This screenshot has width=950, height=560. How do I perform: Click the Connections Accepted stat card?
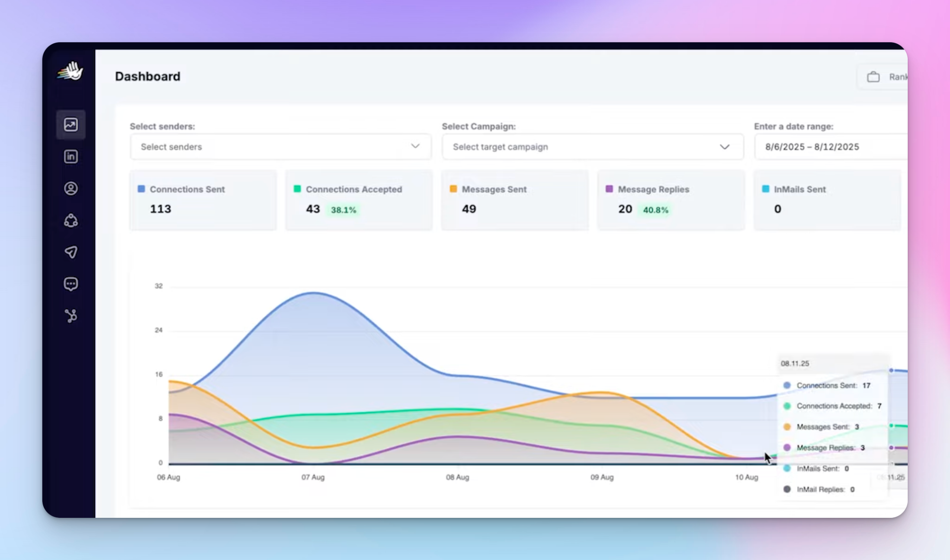(359, 200)
